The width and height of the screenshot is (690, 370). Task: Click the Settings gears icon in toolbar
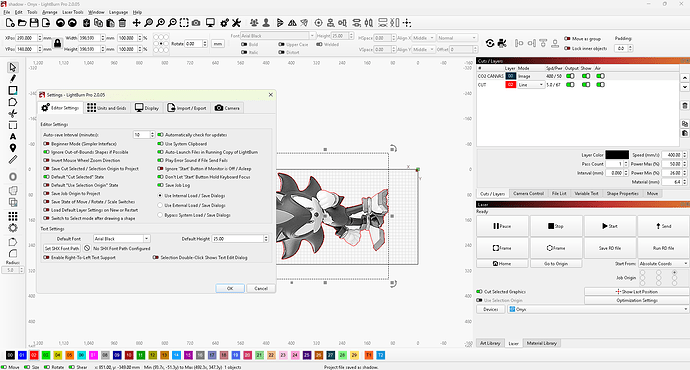[x=224, y=23]
